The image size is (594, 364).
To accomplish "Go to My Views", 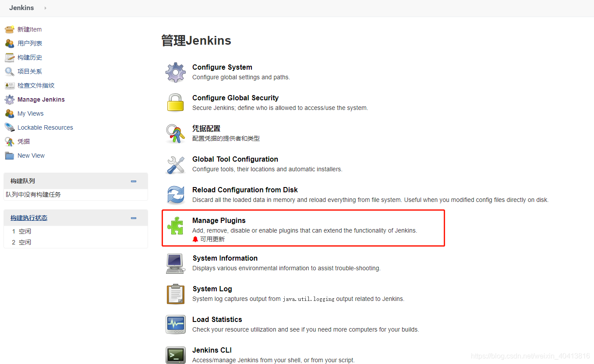I will [x=31, y=113].
